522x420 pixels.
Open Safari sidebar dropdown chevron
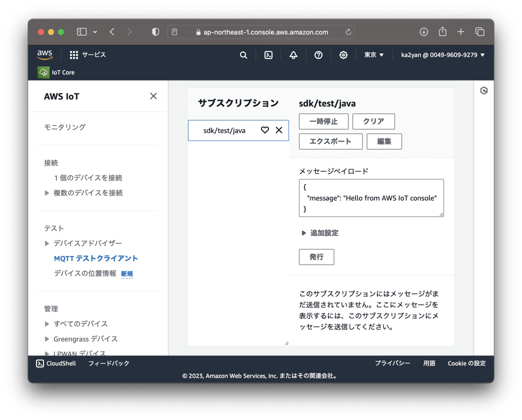[95, 32]
